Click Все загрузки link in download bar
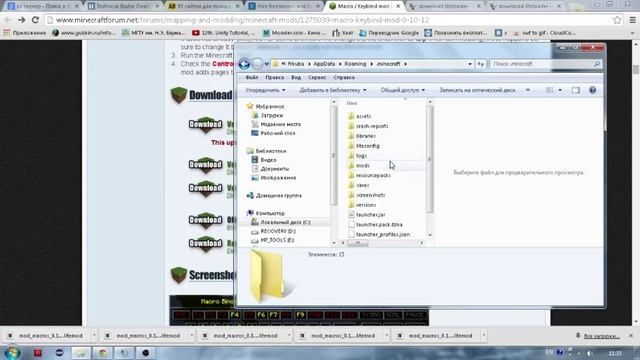The image size is (640, 360). (x=601, y=336)
